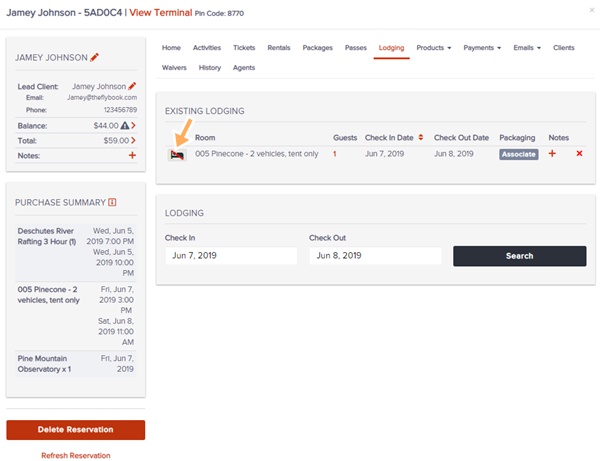This screenshot has width=600, height=461.
Task: Open the Purchase Summary info icon
Action: [112, 202]
